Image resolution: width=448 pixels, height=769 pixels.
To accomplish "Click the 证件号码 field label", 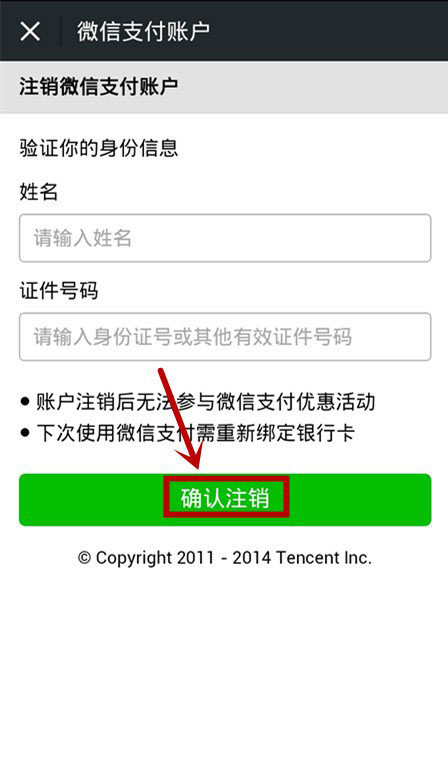I will click(x=59, y=290).
